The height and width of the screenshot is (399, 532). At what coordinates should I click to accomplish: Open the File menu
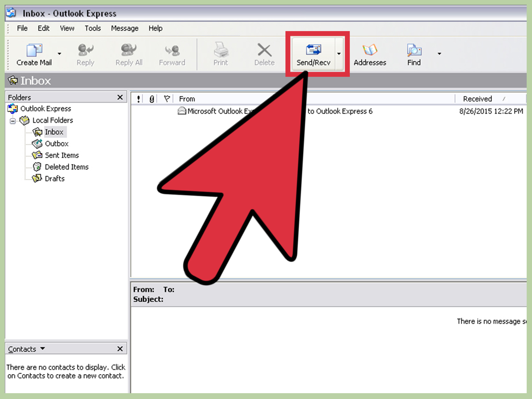pyautogui.click(x=22, y=28)
